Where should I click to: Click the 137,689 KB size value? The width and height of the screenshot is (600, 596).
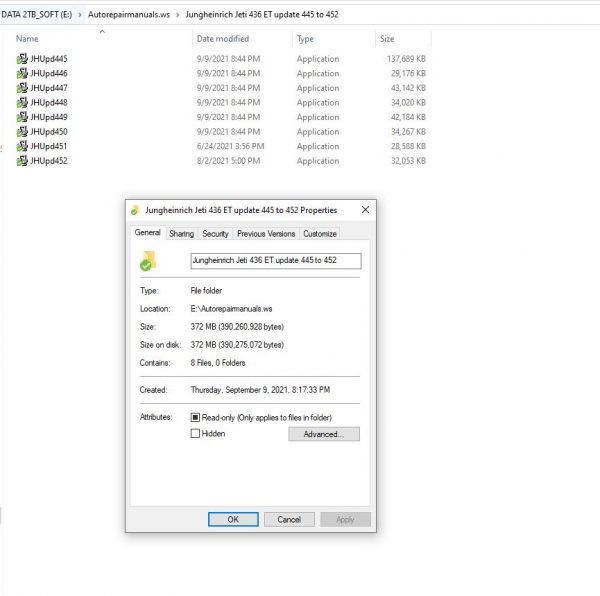coord(406,59)
